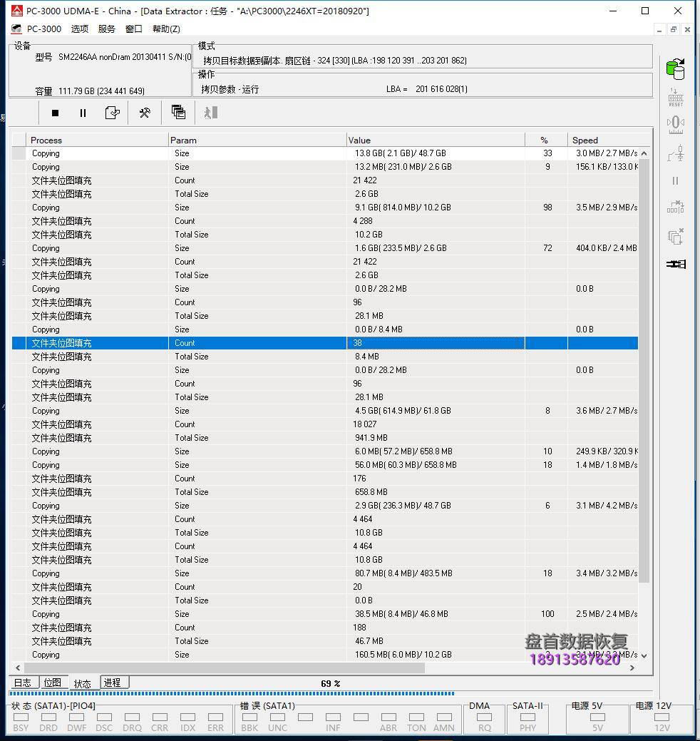Switch to the 日志 tab

tap(22, 683)
